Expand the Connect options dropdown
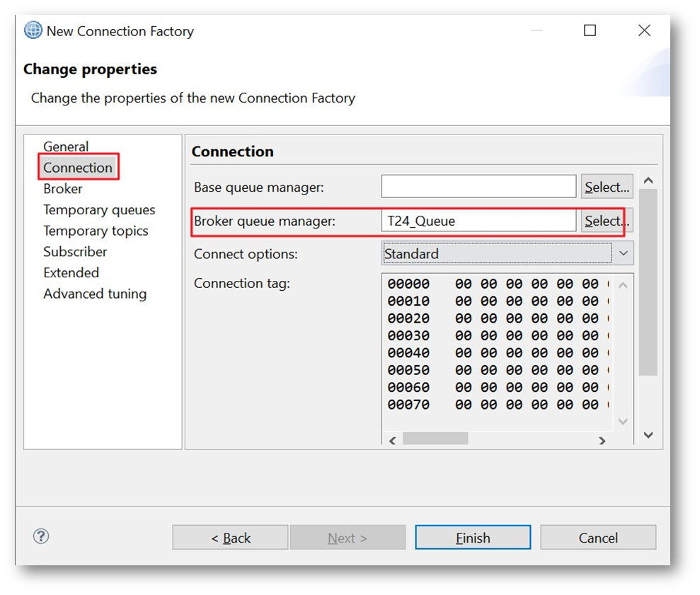700x595 pixels. click(x=622, y=253)
